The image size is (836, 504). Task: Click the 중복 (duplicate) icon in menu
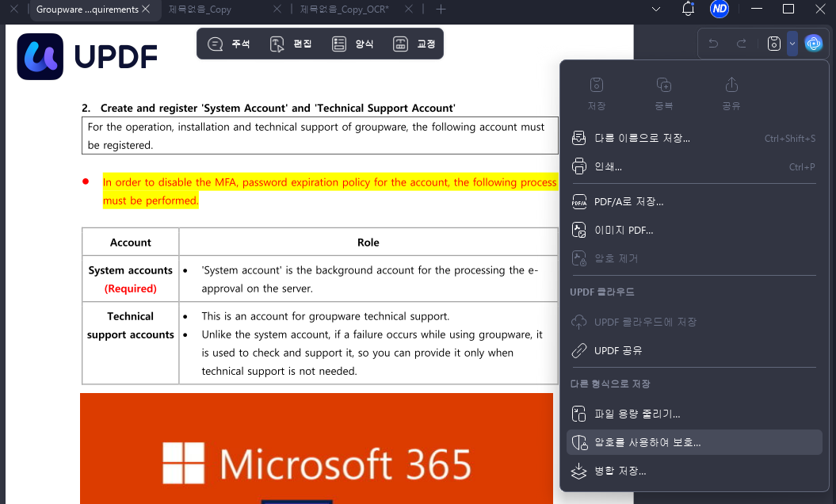(664, 94)
